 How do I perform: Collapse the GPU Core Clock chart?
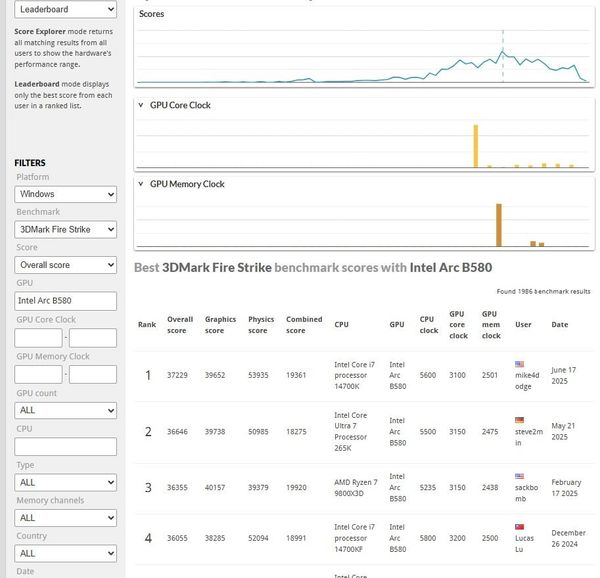141,105
